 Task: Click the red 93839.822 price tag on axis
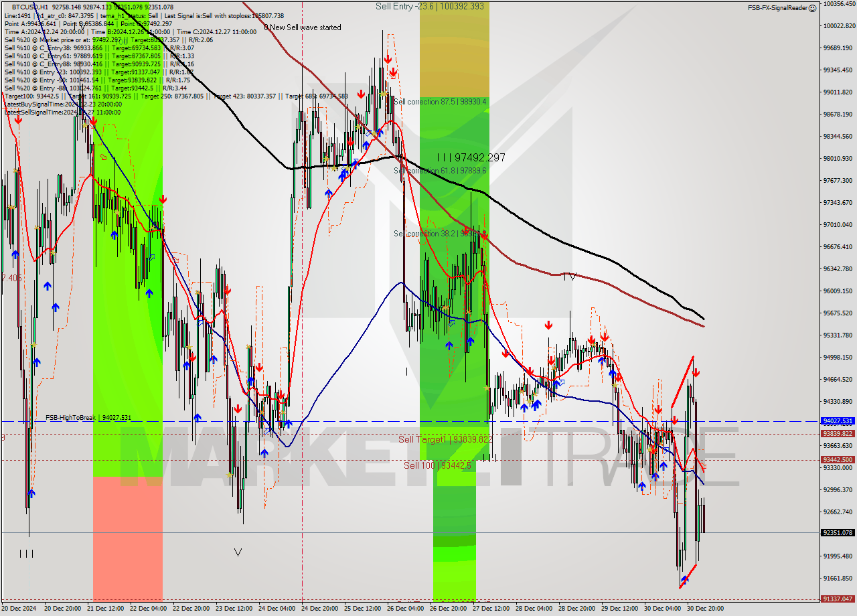(837, 434)
